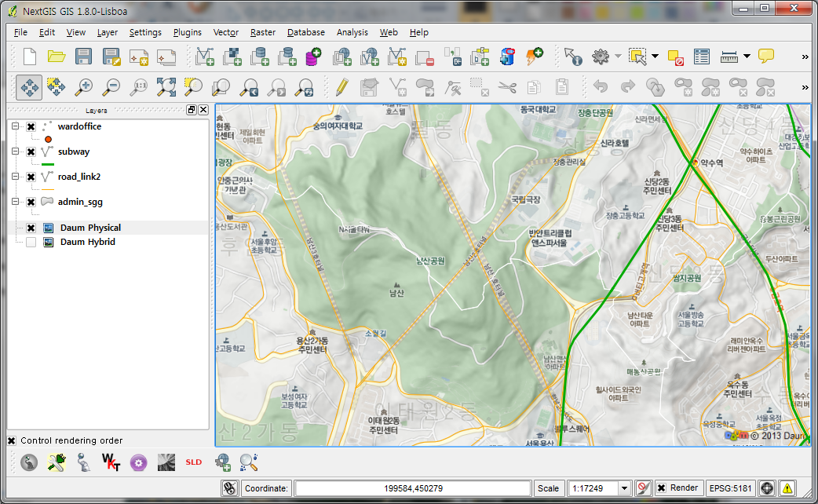
Task: Click the SLD plugin icon
Action: pyautogui.click(x=193, y=462)
